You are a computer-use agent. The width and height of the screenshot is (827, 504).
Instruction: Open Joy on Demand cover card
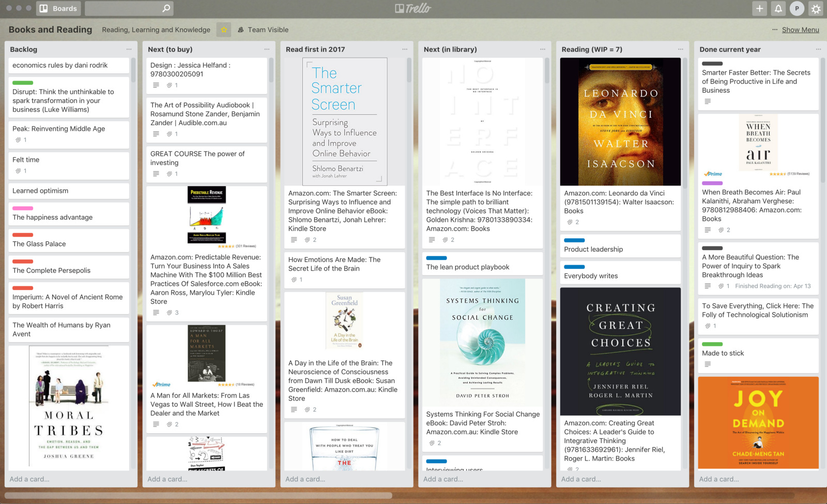tap(758, 423)
